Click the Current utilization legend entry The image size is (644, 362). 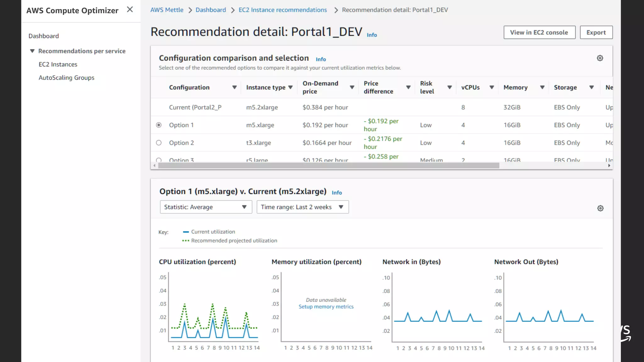coord(209,232)
